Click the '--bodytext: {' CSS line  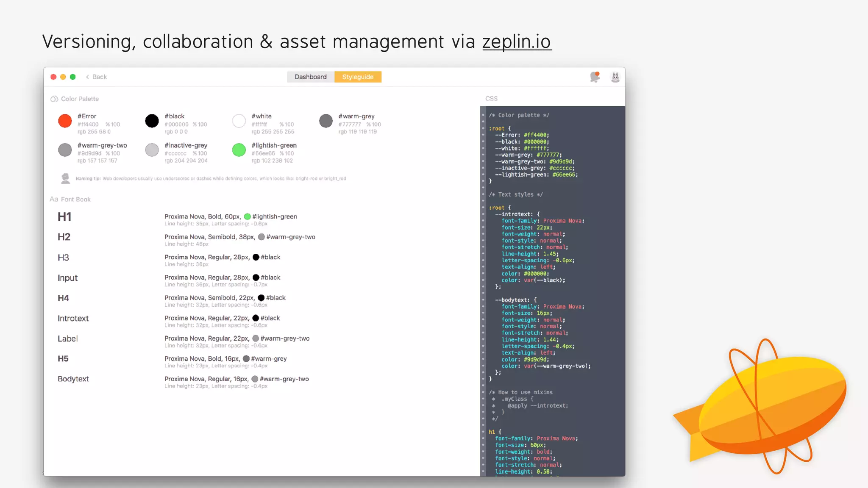click(x=515, y=300)
